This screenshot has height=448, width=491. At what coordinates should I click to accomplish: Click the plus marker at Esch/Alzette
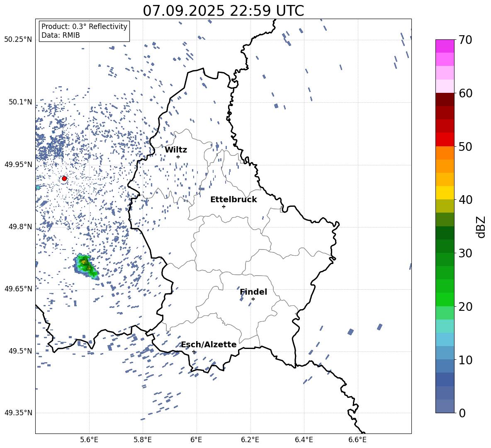[194, 351]
